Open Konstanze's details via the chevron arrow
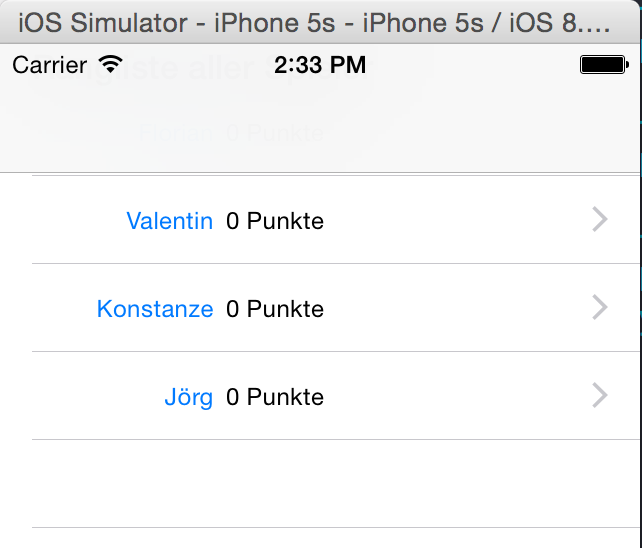This screenshot has width=642, height=548. tap(600, 307)
